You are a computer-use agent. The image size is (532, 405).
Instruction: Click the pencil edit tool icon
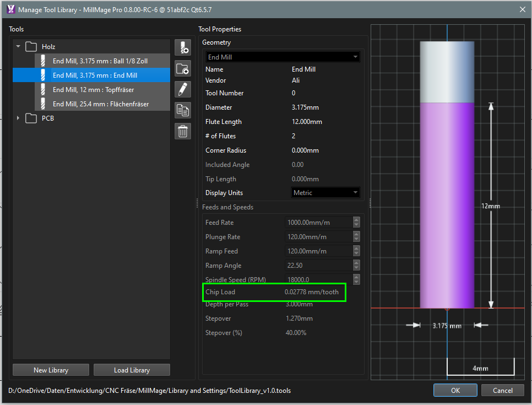tap(183, 89)
